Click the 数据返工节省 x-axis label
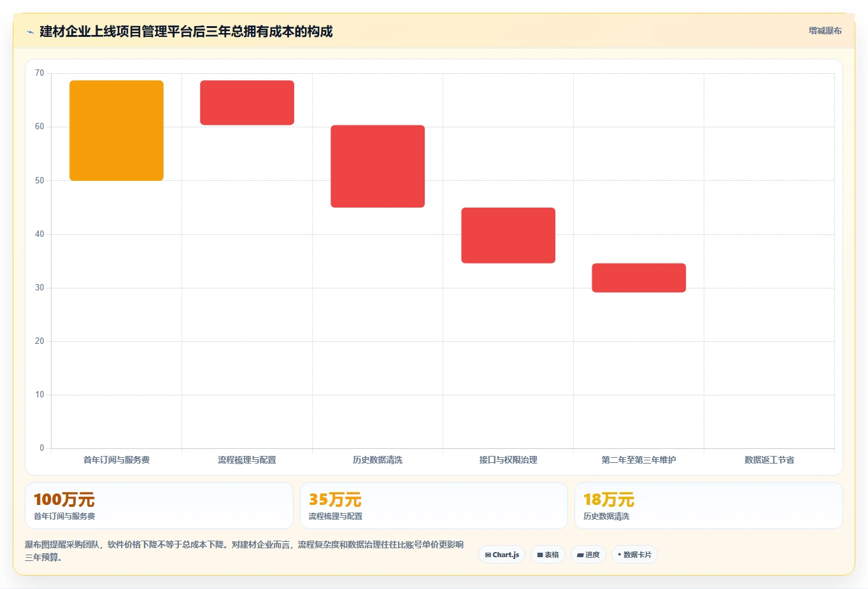The height and width of the screenshot is (589, 868). [769, 460]
